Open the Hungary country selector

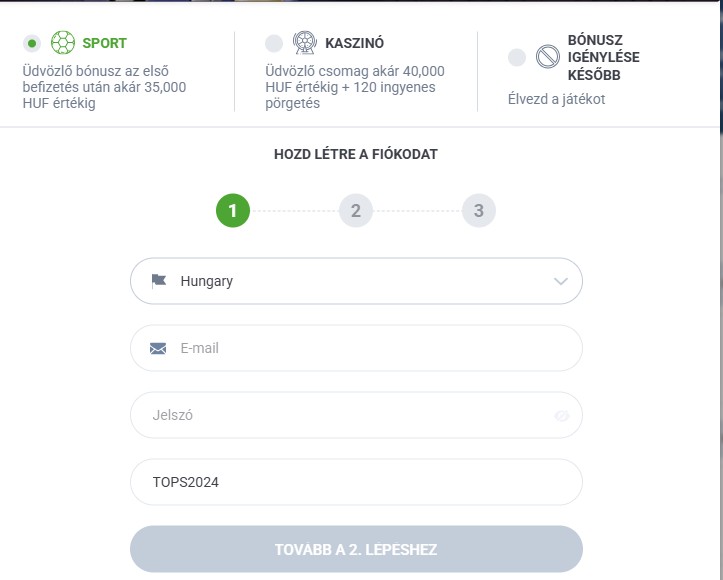356,281
